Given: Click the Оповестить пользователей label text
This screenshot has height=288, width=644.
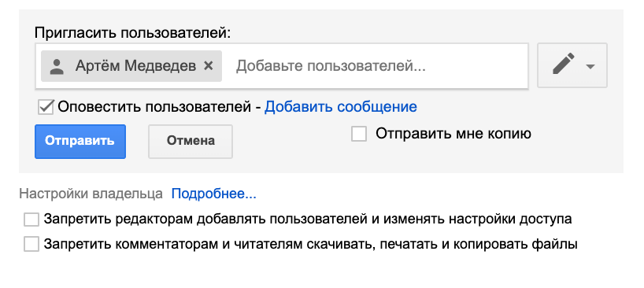Looking at the screenshot, I should (154, 107).
